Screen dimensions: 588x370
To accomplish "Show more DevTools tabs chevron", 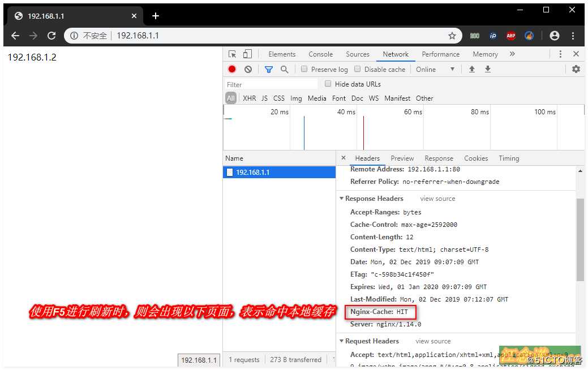I will [512, 54].
